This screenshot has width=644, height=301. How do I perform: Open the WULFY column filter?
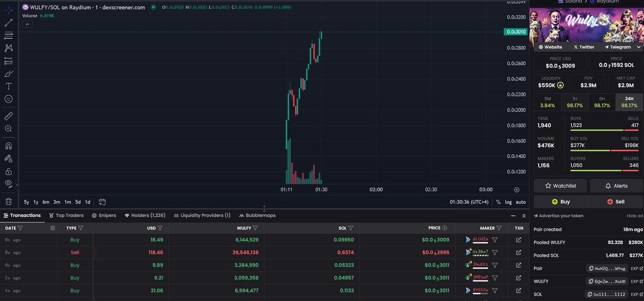click(255, 228)
